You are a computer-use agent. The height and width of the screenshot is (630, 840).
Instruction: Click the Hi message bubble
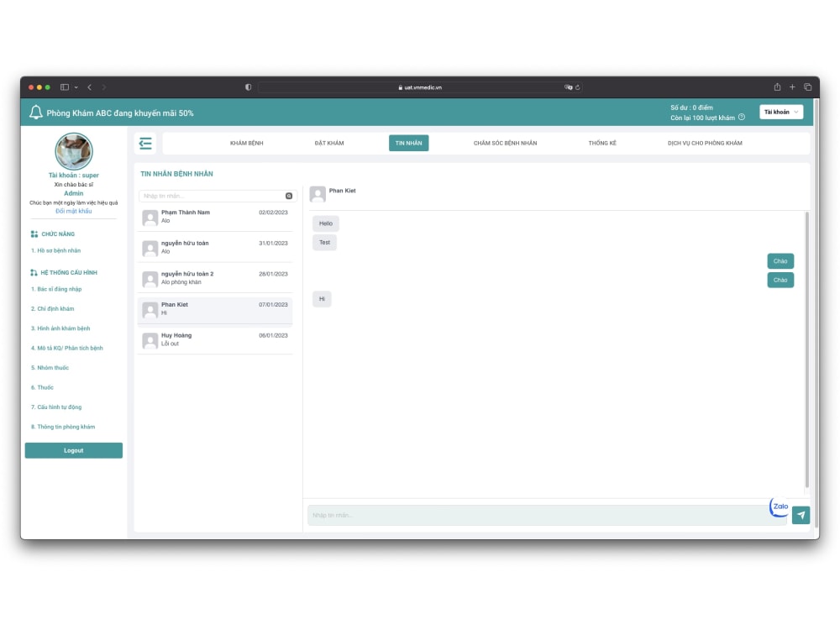[x=322, y=299]
